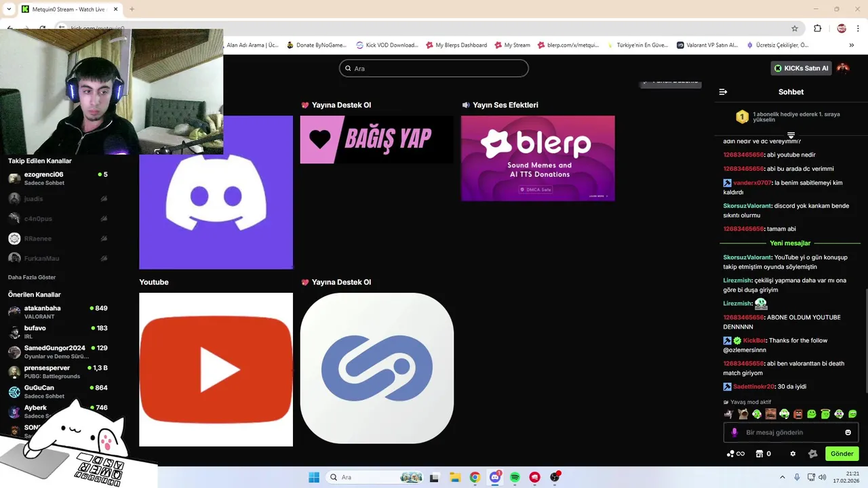Viewport: 868px width, 488px height.
Task: Open ezogrenci06 followed channel
Action: (58, 178)
